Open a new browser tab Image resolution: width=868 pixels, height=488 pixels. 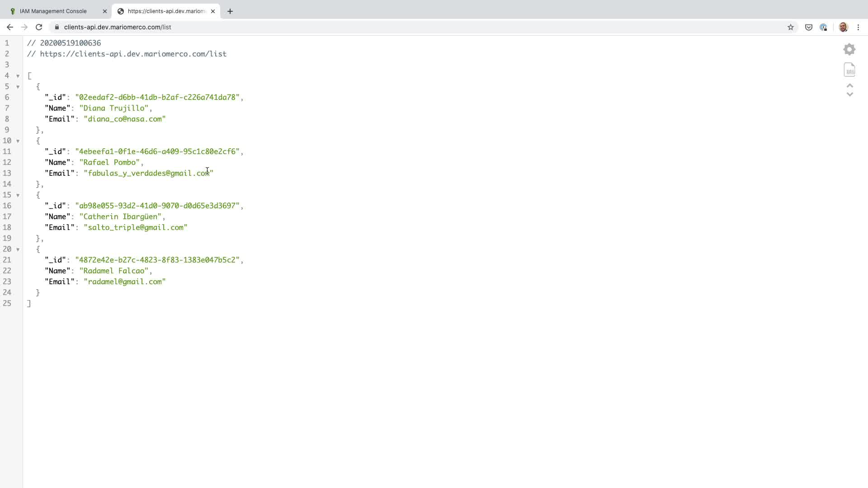point(230,11)
